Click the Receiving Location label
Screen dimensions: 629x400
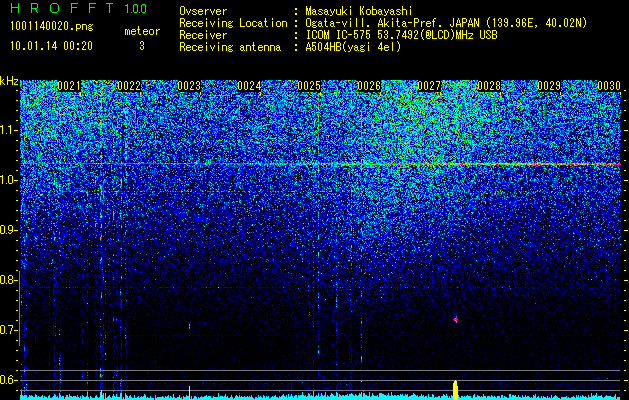pyautogui.click(x=233, y=23)
